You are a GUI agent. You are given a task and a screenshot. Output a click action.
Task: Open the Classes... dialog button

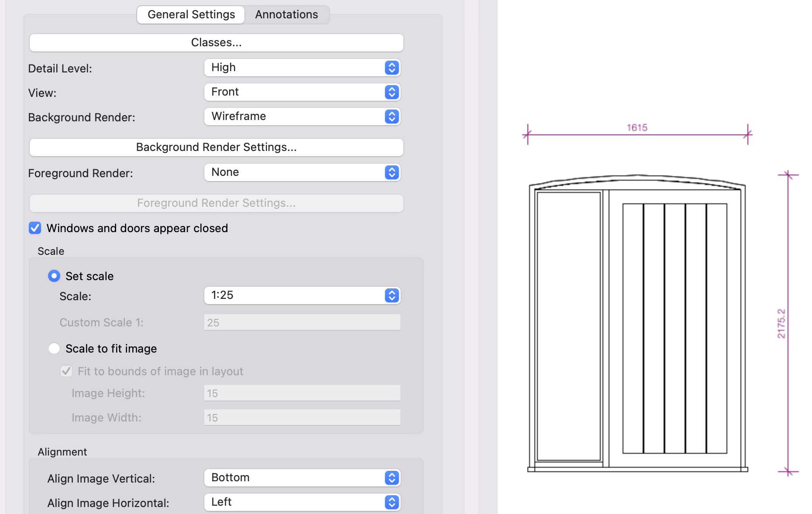pyautogui.click(x=216, y=43)
